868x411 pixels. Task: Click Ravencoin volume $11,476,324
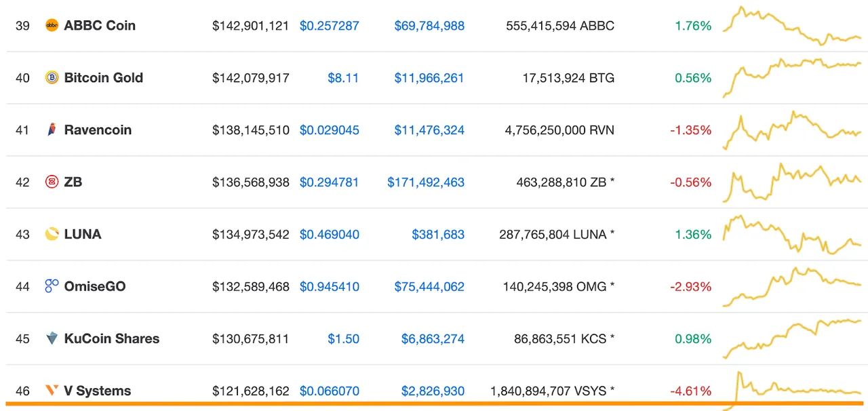[429, 130]
